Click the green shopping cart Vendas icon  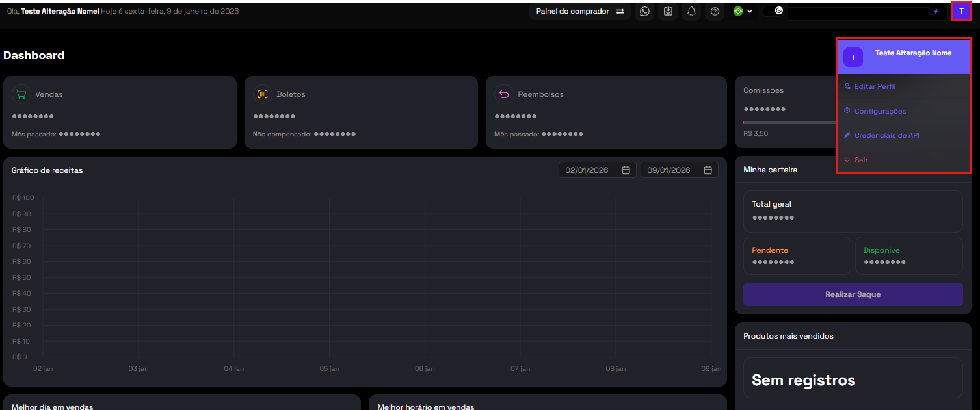21,94
